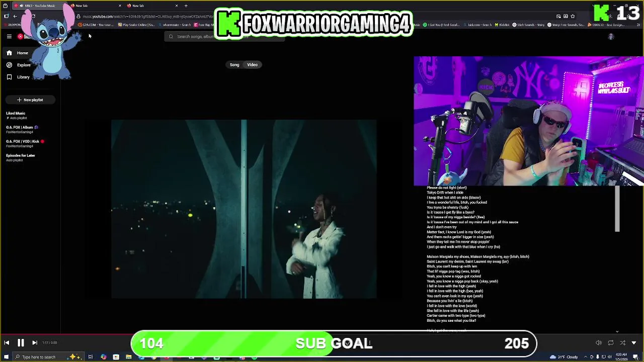Image resolution: width=644 pixels, height=362 pixels.
Task: Open the Play Snake Online bookmark
Action: click(136, 25)
